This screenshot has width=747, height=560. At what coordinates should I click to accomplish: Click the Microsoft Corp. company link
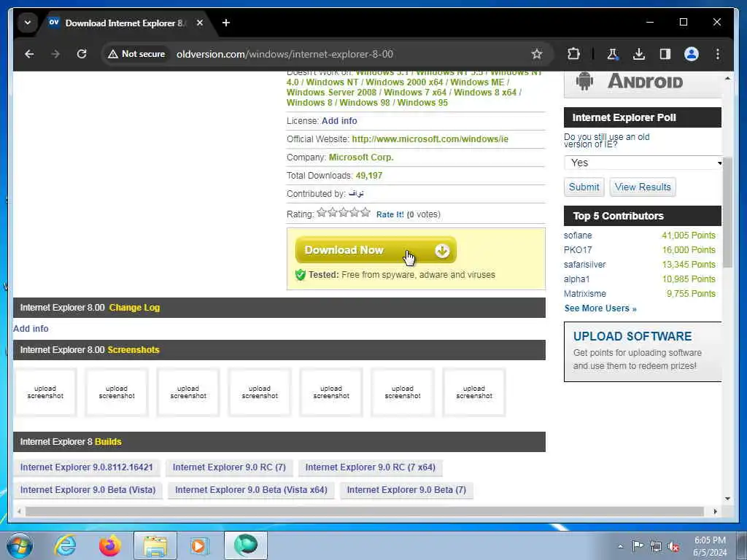pos(361,157)
